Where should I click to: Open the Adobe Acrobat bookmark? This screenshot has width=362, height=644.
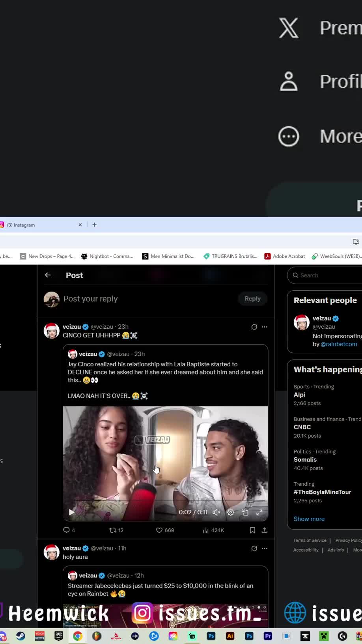(x=285, y=256)
